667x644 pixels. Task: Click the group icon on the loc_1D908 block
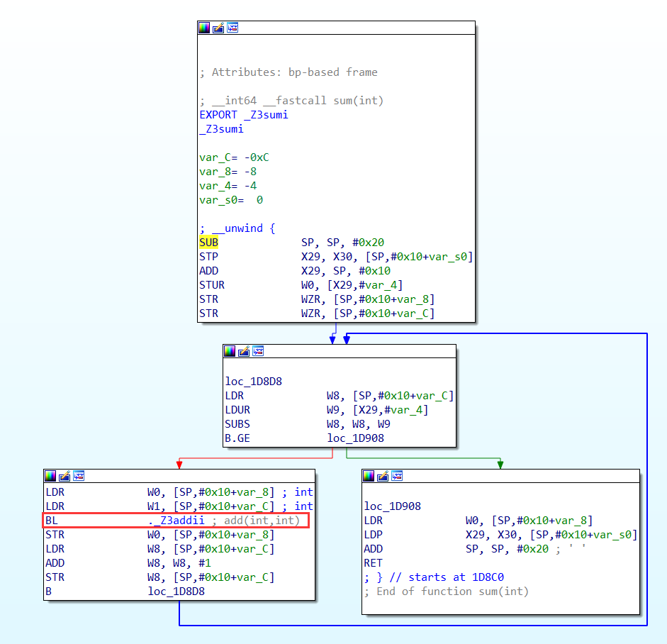[397, 475]
